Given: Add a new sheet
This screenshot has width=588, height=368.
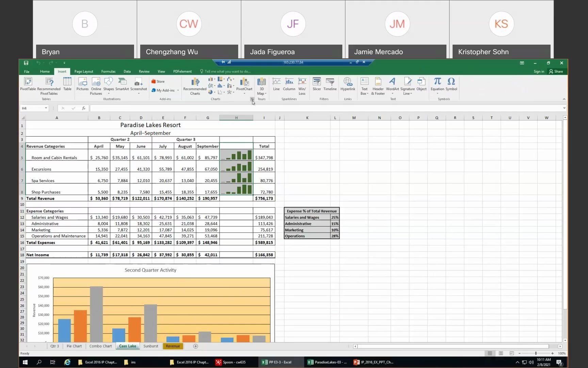Looking at the screenshot, I should pos(196,346).
